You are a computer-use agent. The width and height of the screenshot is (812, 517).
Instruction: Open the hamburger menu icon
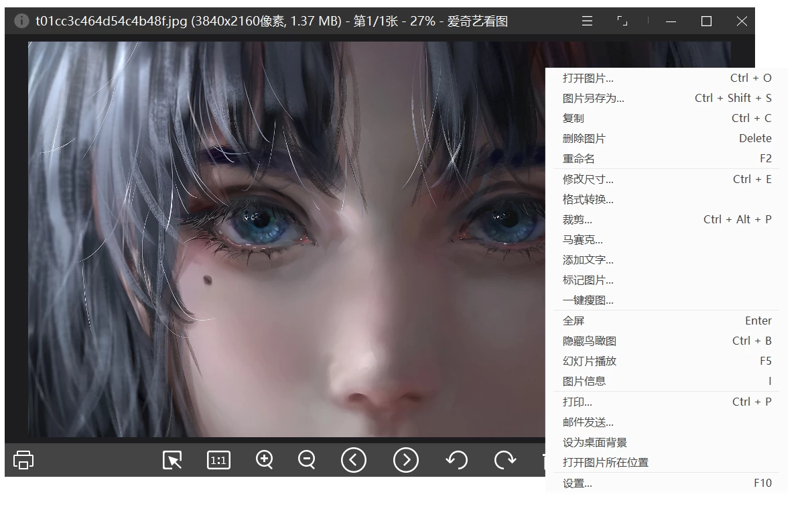(x=586, y=21)
